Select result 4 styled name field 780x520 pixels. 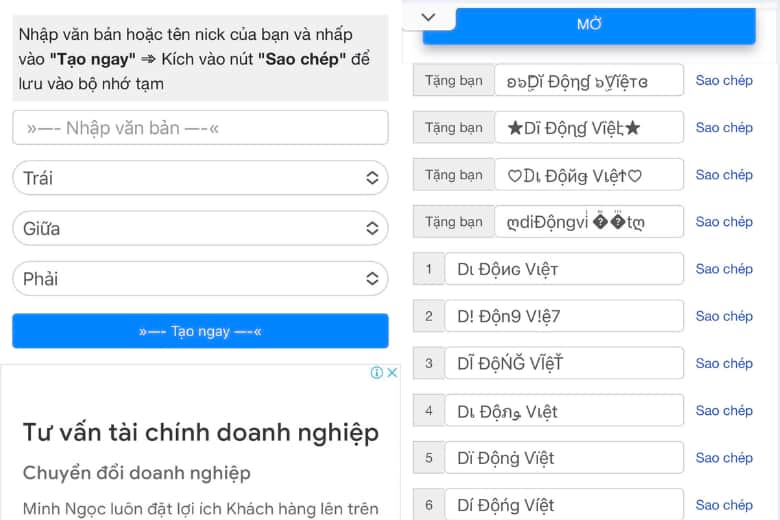564,411
